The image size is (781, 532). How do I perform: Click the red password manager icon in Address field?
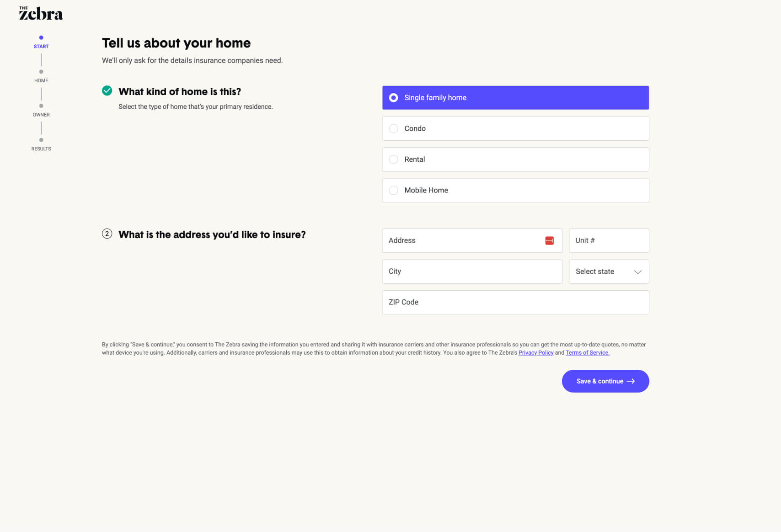[x=549, y=240]
